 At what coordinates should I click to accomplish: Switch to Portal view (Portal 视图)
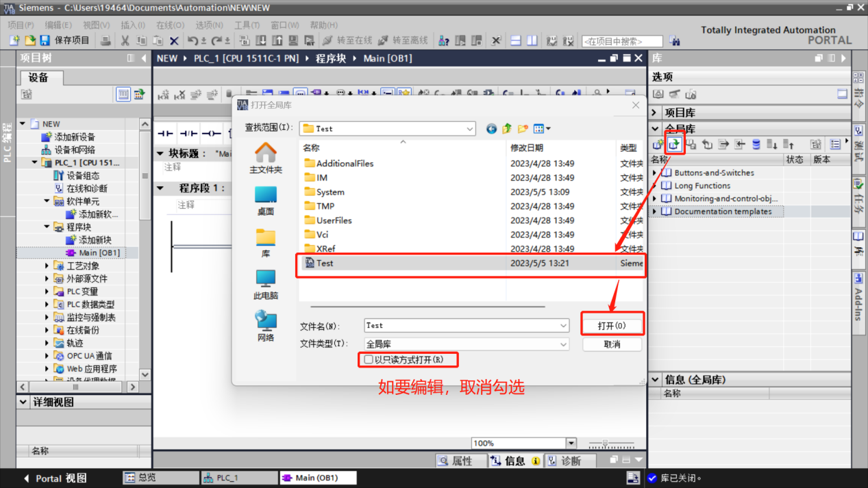tap(56, 478)
